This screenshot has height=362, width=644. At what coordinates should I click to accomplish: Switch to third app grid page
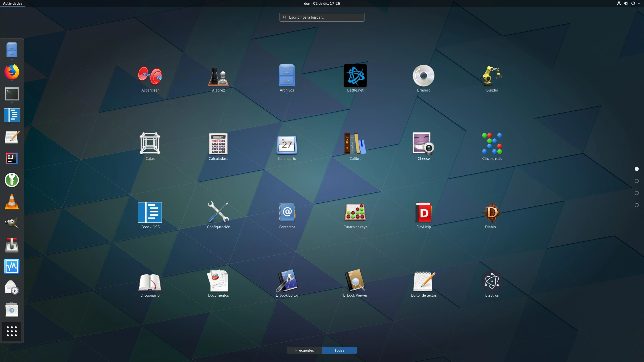[x=636, y=193]
